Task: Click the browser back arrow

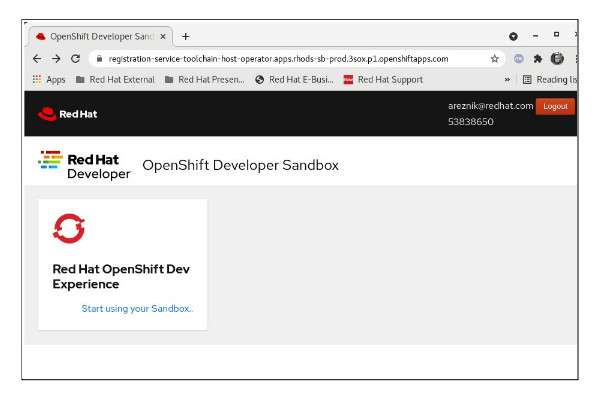Action: 37,59
